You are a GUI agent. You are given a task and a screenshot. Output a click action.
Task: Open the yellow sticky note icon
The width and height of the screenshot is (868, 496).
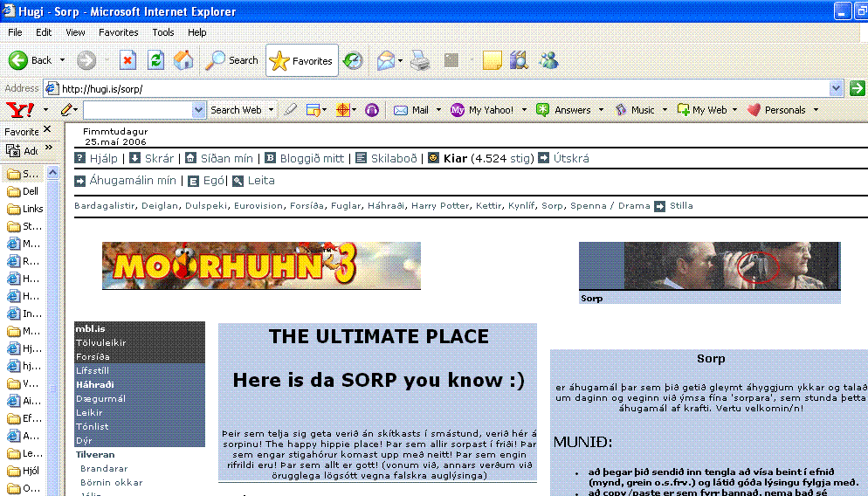pyautogui.click(x=492, y=60)
